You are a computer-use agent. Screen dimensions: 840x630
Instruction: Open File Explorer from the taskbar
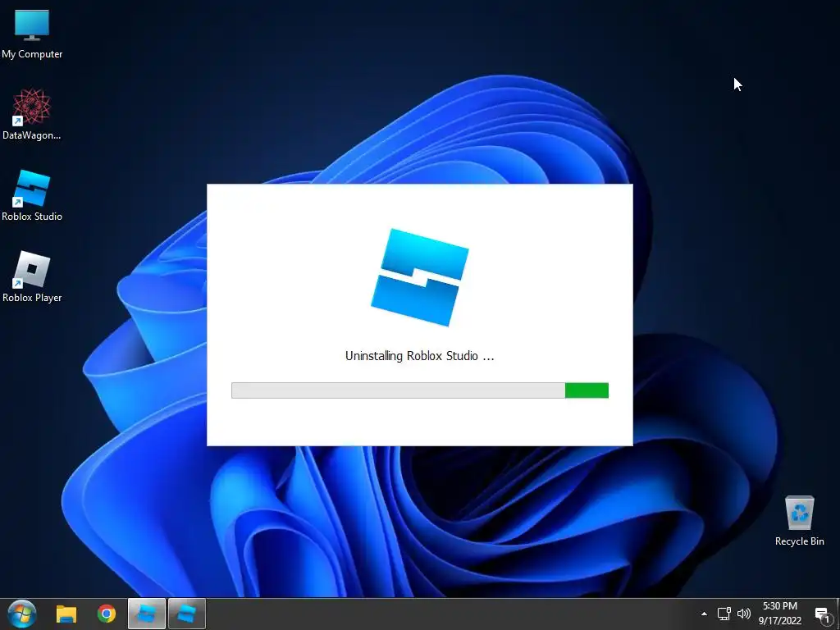[66, 614]
